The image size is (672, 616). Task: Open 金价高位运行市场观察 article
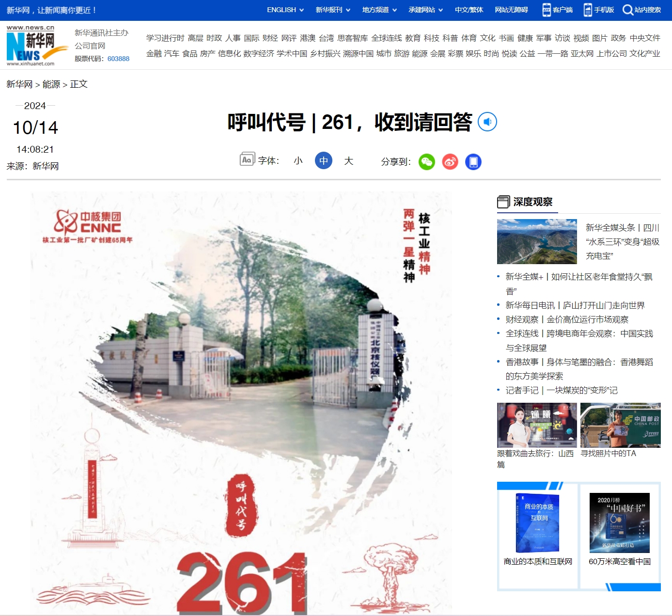click(x=567, y=319)
